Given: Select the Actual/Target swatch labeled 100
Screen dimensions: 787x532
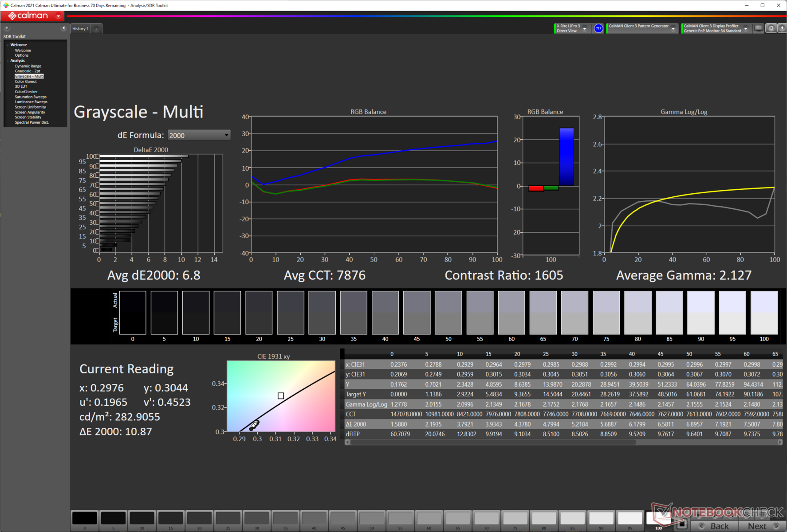Looking at the screenshot, I should 764,313.
